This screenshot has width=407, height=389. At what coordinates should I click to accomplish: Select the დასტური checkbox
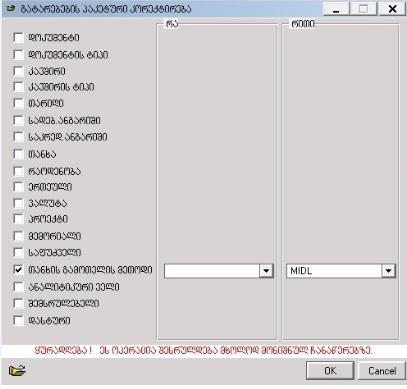coord(19,321)
